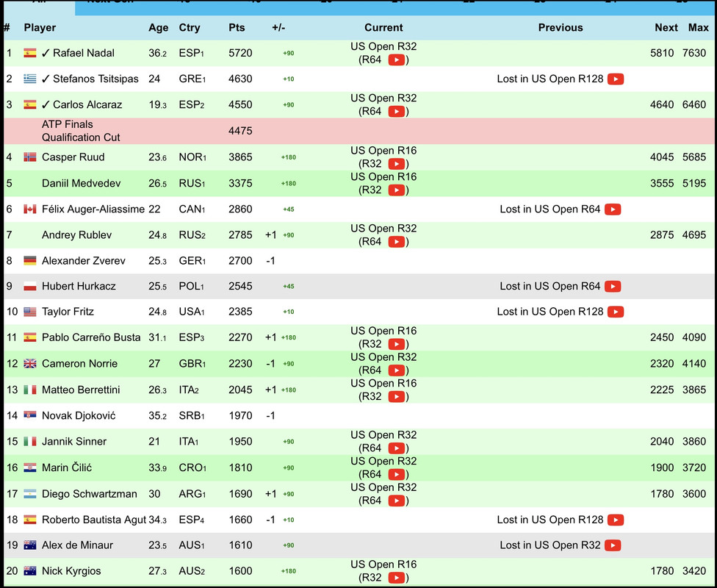The height and width of the screenshot is (588, 717).
Task: Open the YouTube video of Hubert Hurkacz's R64 loss
Action: coord(613,287)
